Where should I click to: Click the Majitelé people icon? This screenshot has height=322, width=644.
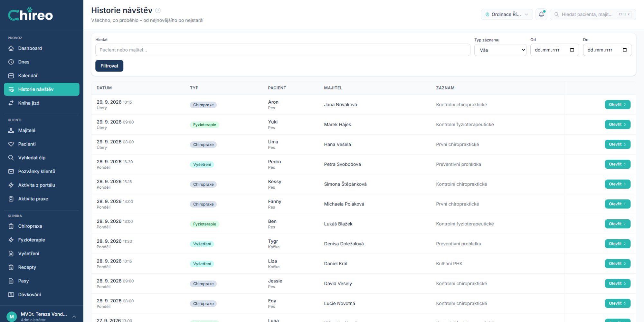11,130
